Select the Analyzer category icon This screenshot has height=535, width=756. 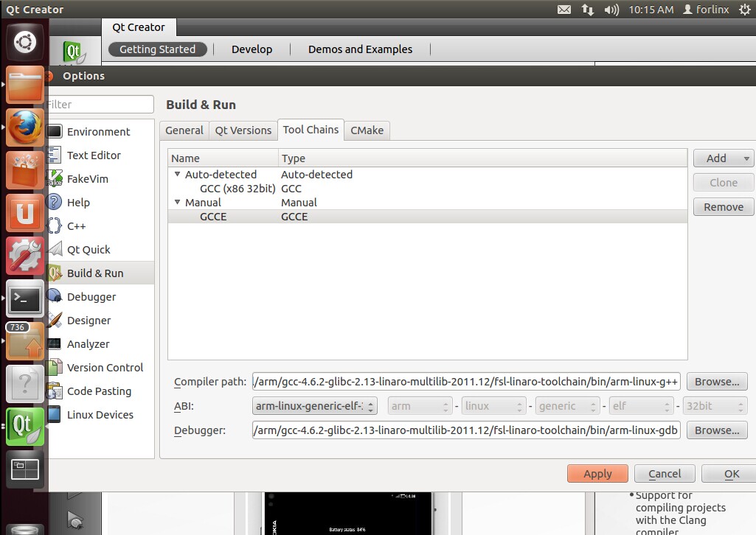click(55, 343)
